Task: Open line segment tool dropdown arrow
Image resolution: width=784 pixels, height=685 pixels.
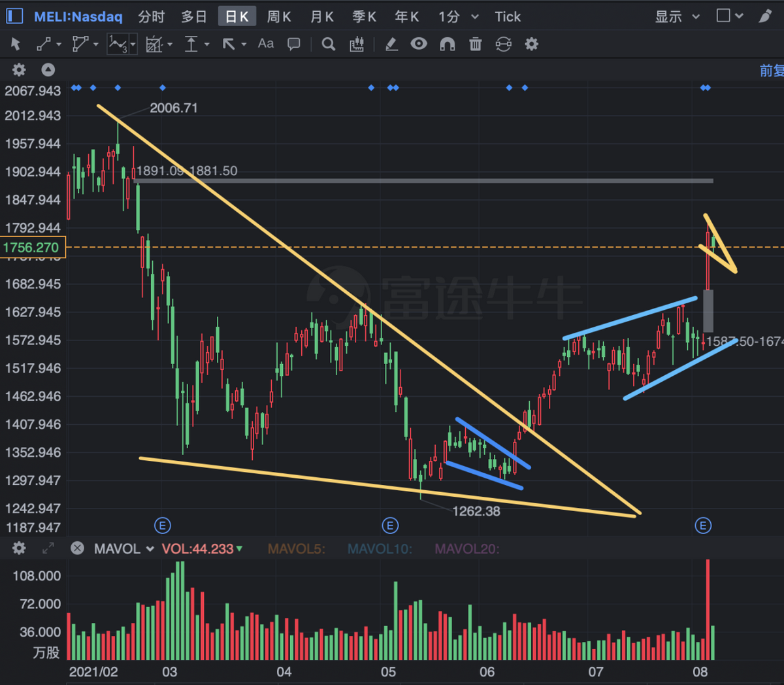Action: 59,44
